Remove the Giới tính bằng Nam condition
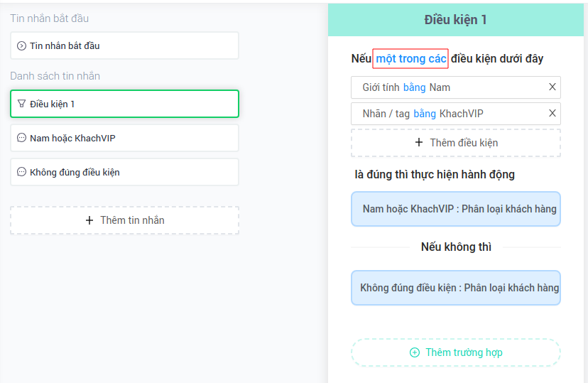The width and height of the screenshot is (588, 383). 552,87
